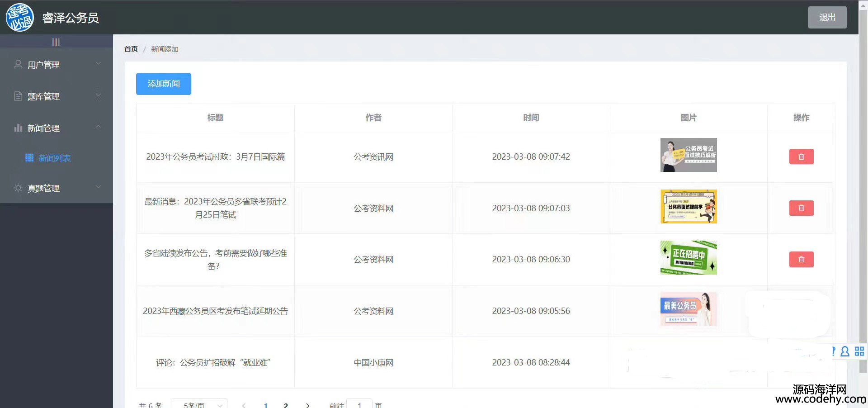Image resolution: width=868 pixels, height=408 pixels.
Task: Click the sun icon beside 真题管理
Action: pyautogui.click(x=18, y=188)
